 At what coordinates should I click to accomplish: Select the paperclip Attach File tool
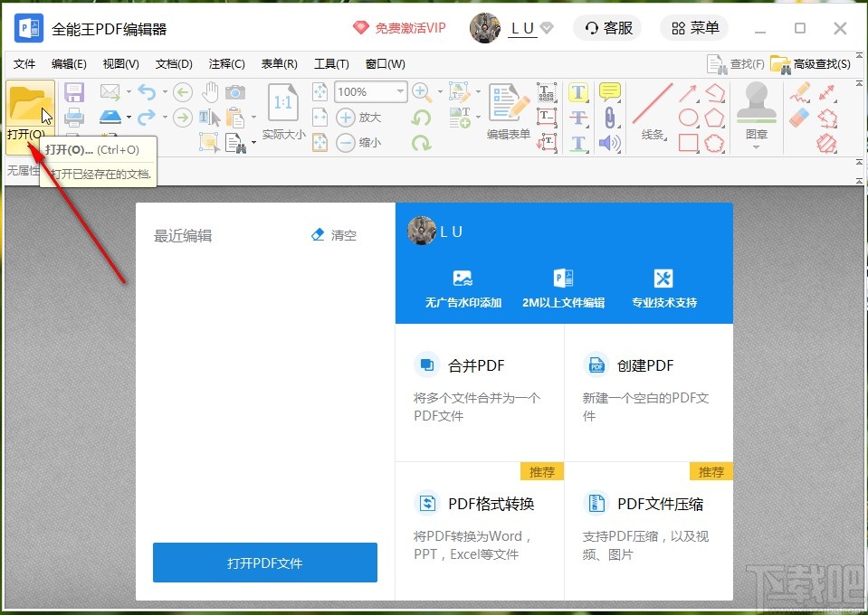609,118
